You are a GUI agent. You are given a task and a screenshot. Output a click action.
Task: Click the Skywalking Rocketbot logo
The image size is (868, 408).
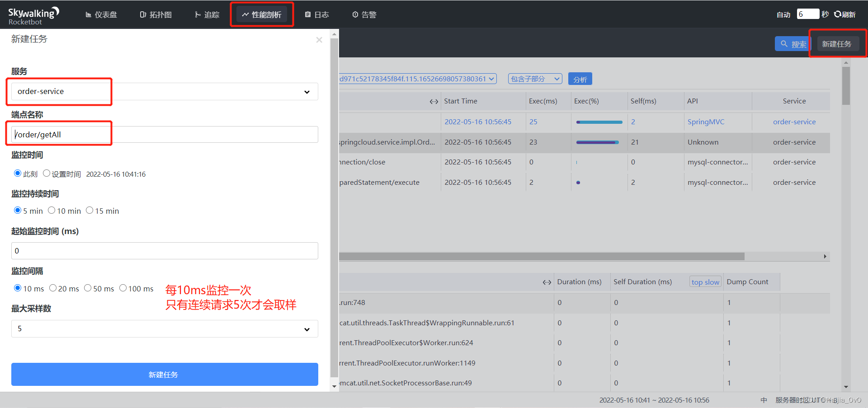tap(33, 16)
